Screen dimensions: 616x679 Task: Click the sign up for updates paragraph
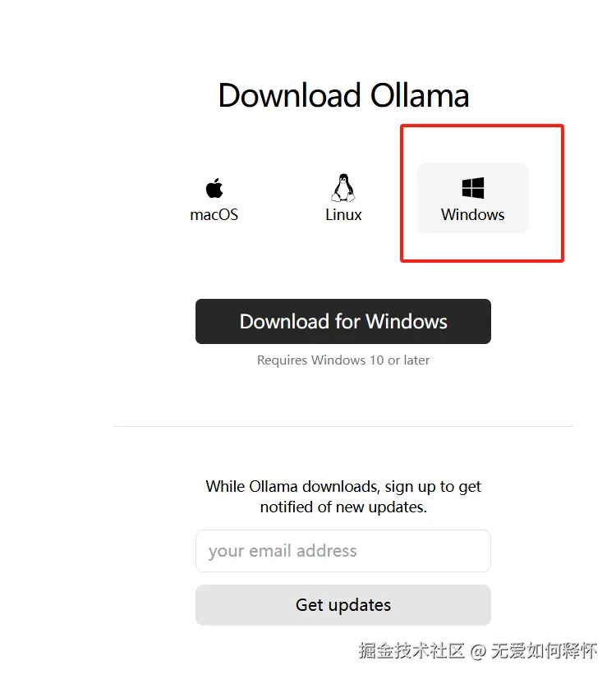(x=343, y=497)
